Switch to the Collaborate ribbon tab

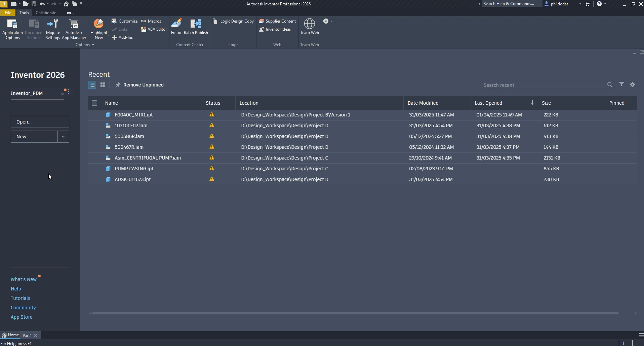point(46,13)
